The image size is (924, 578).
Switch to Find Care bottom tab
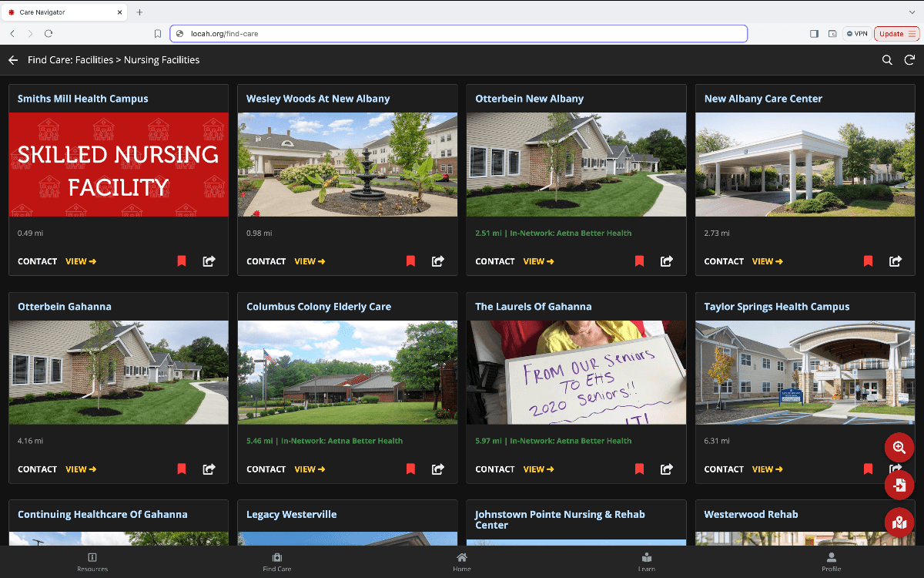click(x=277, y=562)
